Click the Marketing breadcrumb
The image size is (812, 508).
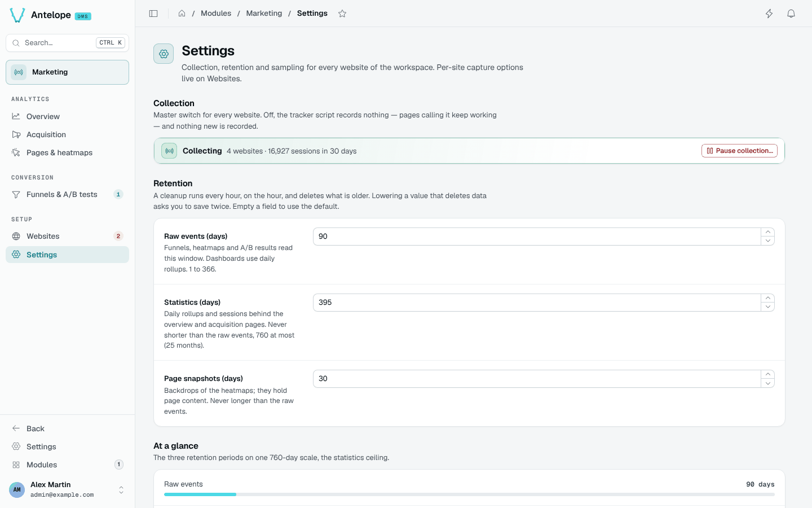264,14
